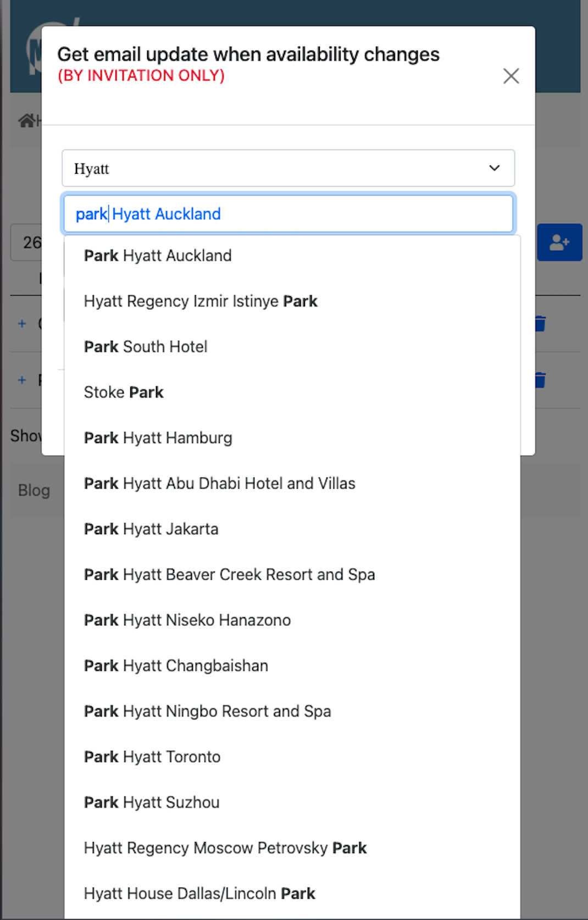Click the add user icon button
588x920 pixels.
pos(559,242)
